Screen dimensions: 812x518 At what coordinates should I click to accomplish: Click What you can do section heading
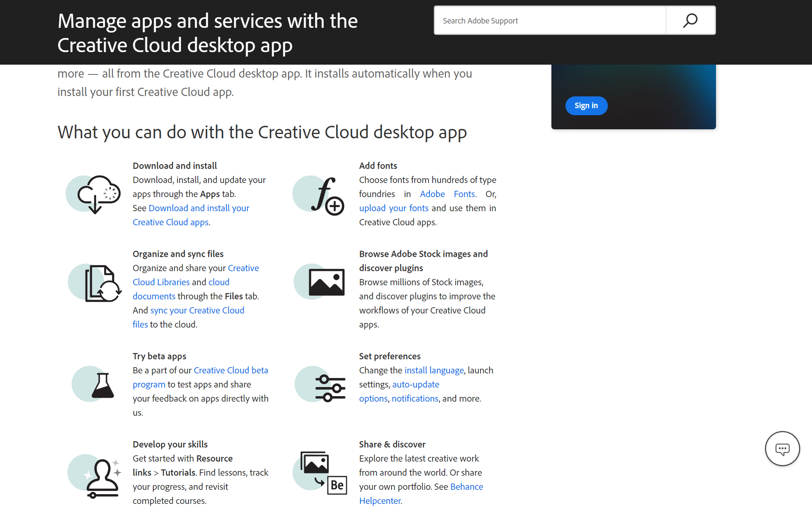pos(262,132)
